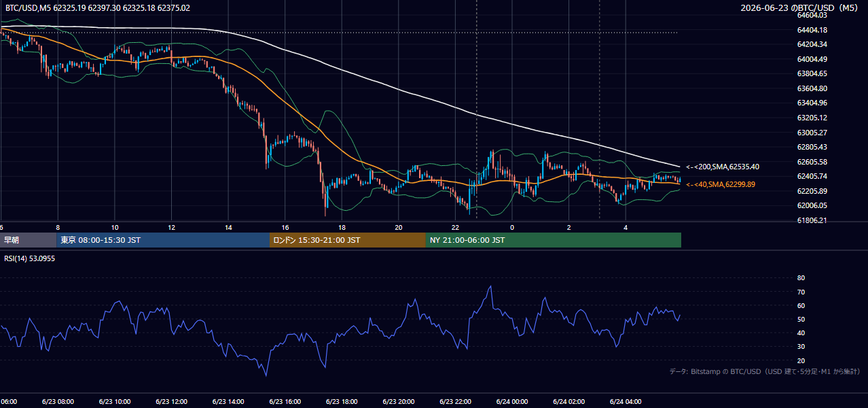
Task: Click the 6/24 00:00 date label
Action: pyautogui.click(x=512, y=401)
